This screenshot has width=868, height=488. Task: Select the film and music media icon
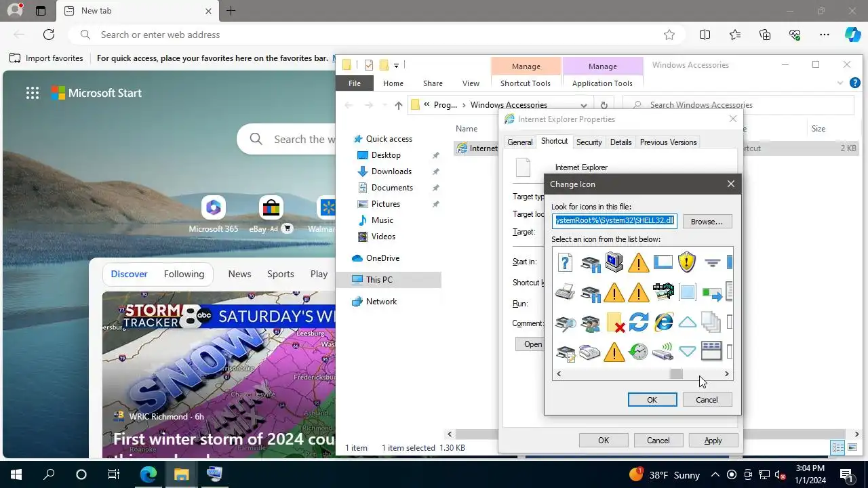[x=663, y=292]
